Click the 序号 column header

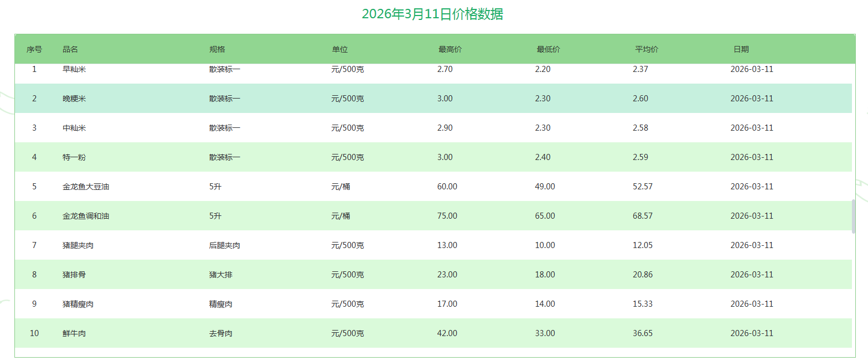[x=34, y=49]
